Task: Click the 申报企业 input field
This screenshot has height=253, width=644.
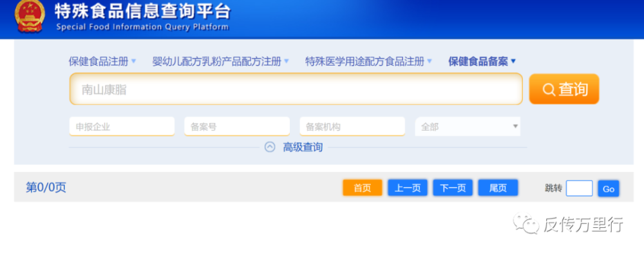Action: point(122,126)
